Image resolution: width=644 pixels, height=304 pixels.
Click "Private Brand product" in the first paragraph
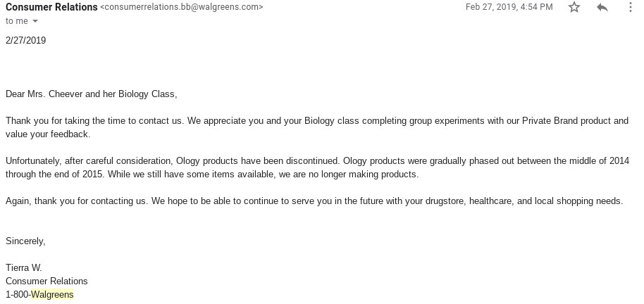coord(566,121)
